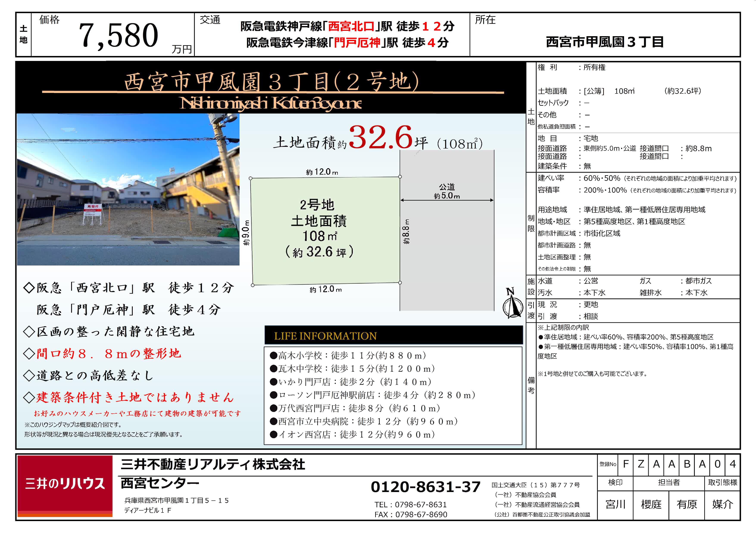
Task: Click イオン西宮店 walking distance entry
Action: (x=352, y=435)
